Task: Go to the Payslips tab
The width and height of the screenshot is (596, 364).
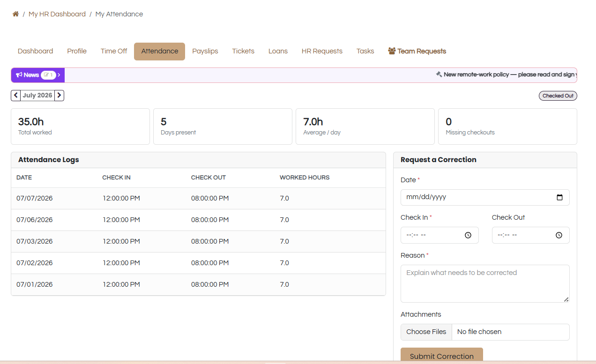Action: tap(205, 52)
